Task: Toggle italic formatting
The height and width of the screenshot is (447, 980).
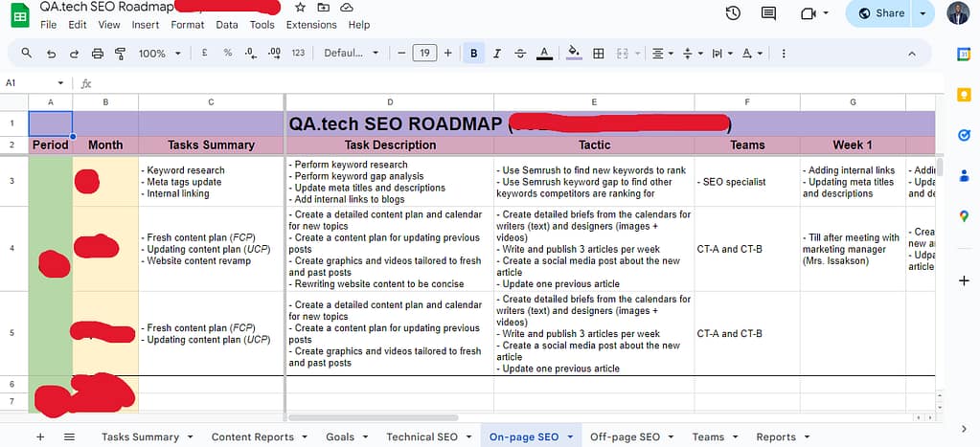Action: coord(496,54)
